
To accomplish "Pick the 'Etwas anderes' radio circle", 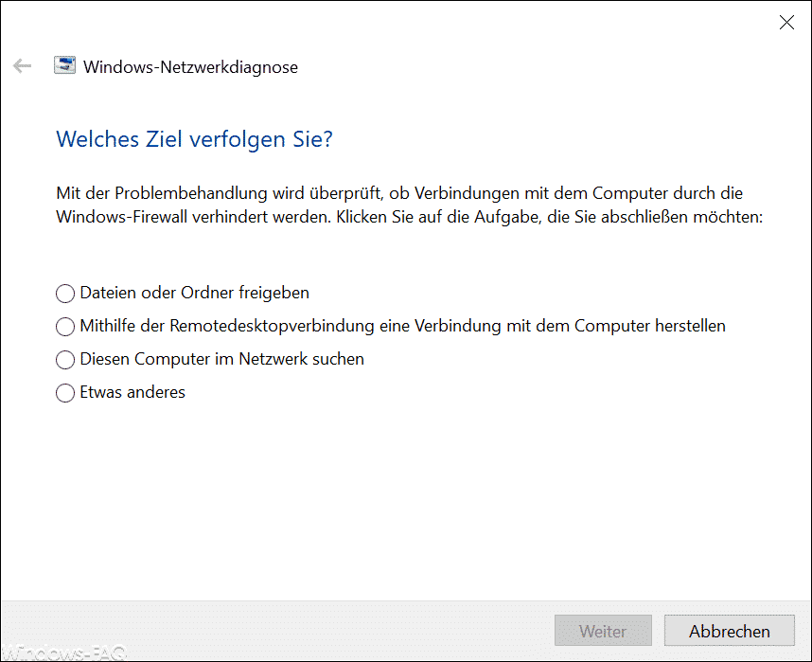I will pyautogui.click(x=65, y=393).
